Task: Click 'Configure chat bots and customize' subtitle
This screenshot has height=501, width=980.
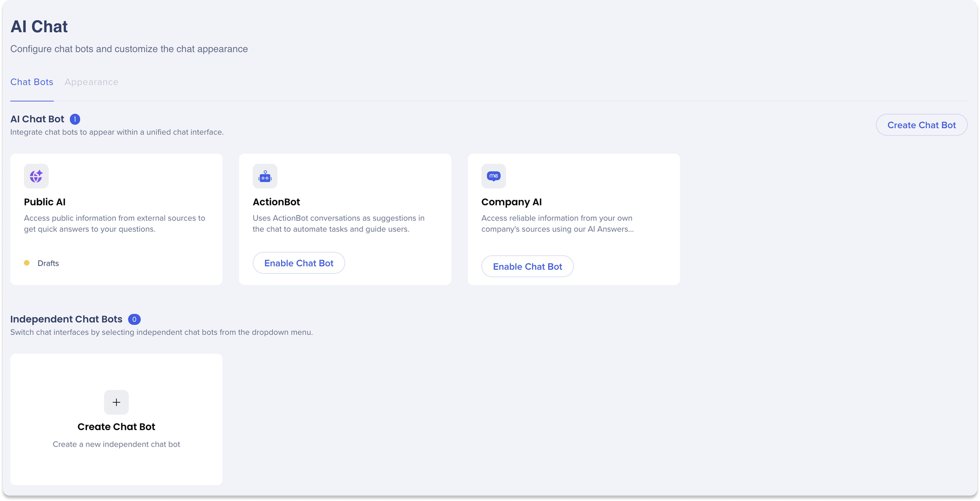Action: click(x=129, y=49)
